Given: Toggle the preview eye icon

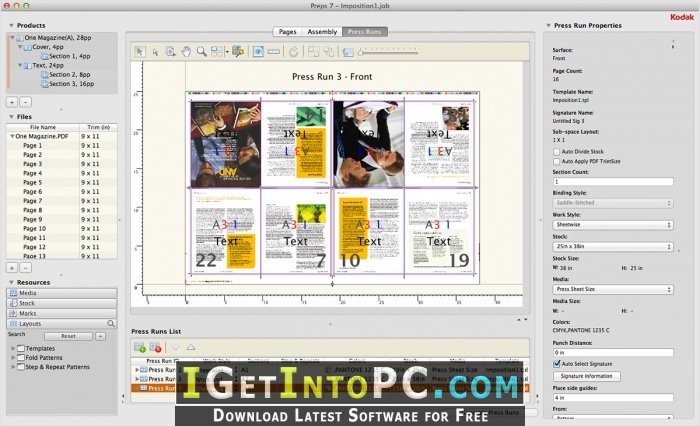Looking at the screenshot, I should pyautogui.click(x=258, y=52).
